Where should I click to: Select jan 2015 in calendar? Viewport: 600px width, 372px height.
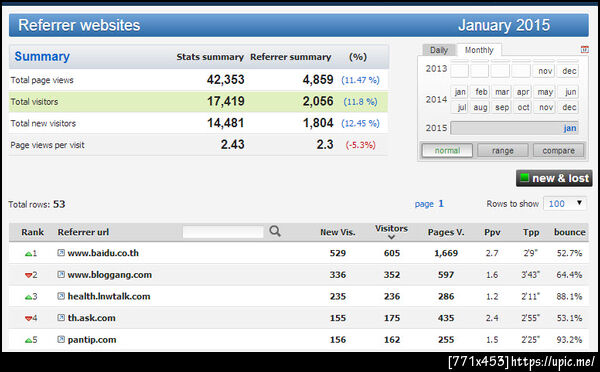pos(514,128)
